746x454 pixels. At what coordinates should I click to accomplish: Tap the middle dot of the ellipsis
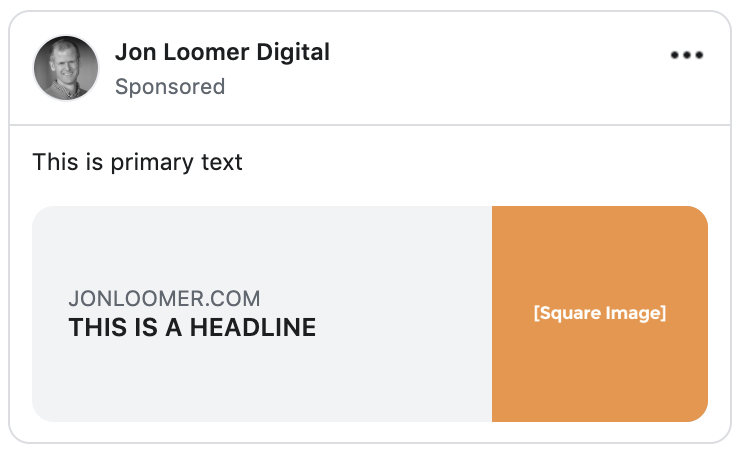[687, 55]
